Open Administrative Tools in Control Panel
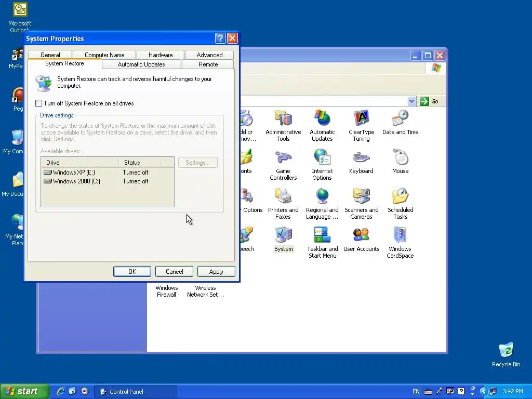The height and width of the screenshot is (399, 532). 283,126
